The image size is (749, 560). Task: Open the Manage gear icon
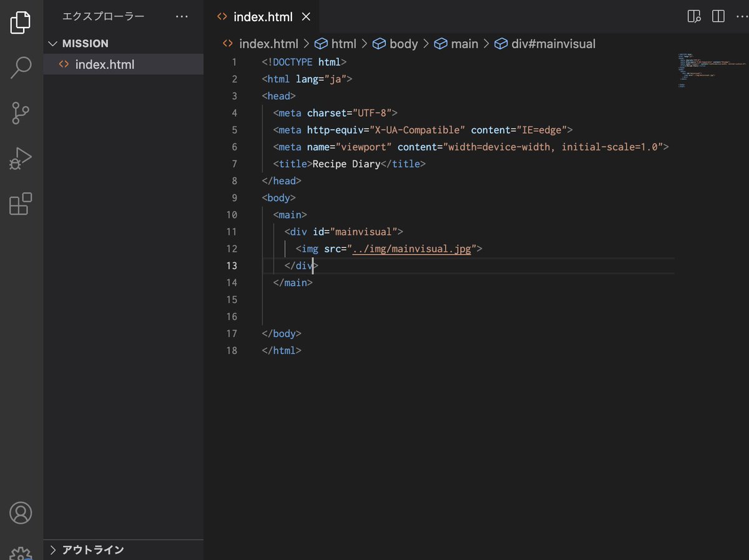21,554
